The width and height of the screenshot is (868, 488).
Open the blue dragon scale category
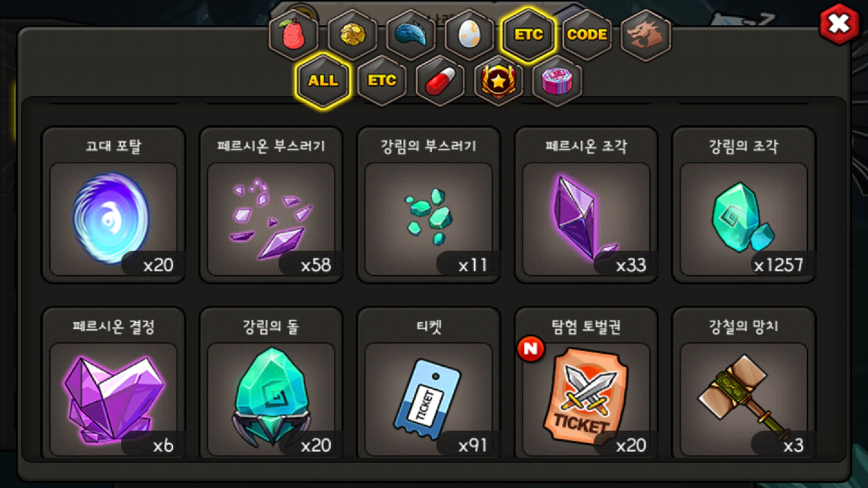(x=411, y=34)
